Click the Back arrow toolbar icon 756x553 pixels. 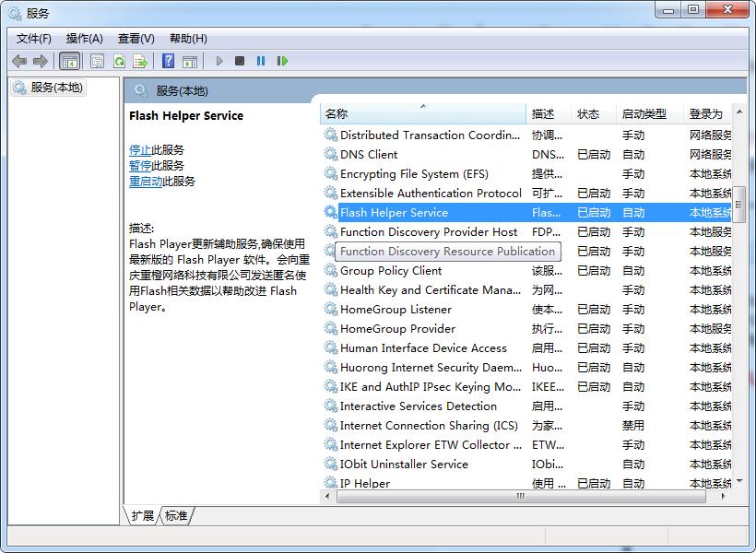[x=19, y=61]
